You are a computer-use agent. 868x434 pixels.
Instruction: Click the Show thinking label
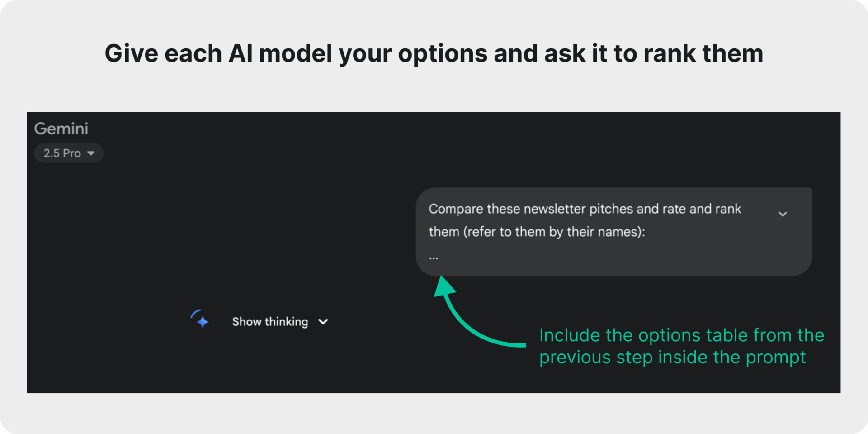[270, 322]
